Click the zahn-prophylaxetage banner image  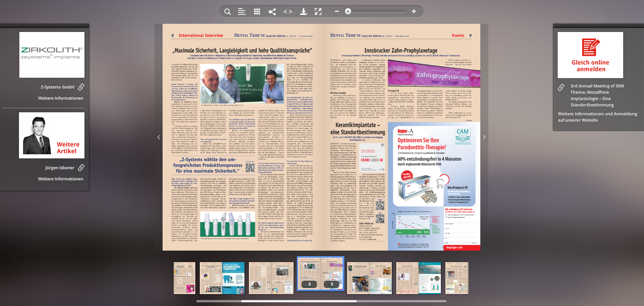[434, 74]
